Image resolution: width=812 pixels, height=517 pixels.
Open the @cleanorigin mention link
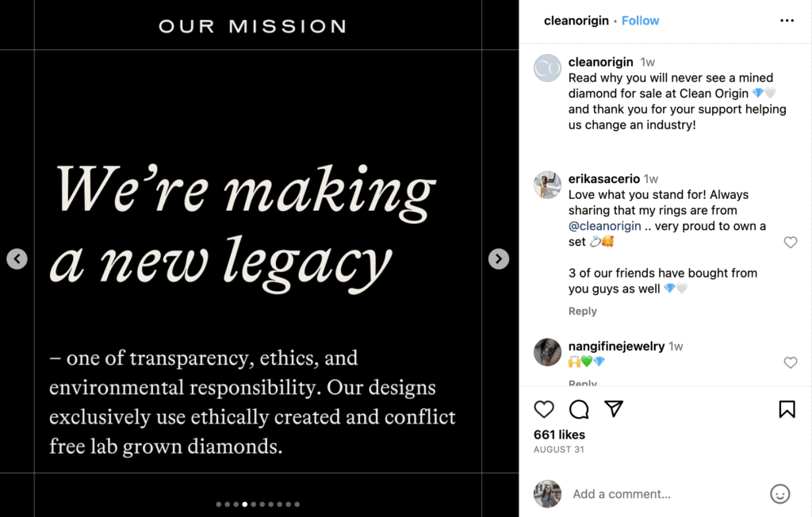coord(605,226)
